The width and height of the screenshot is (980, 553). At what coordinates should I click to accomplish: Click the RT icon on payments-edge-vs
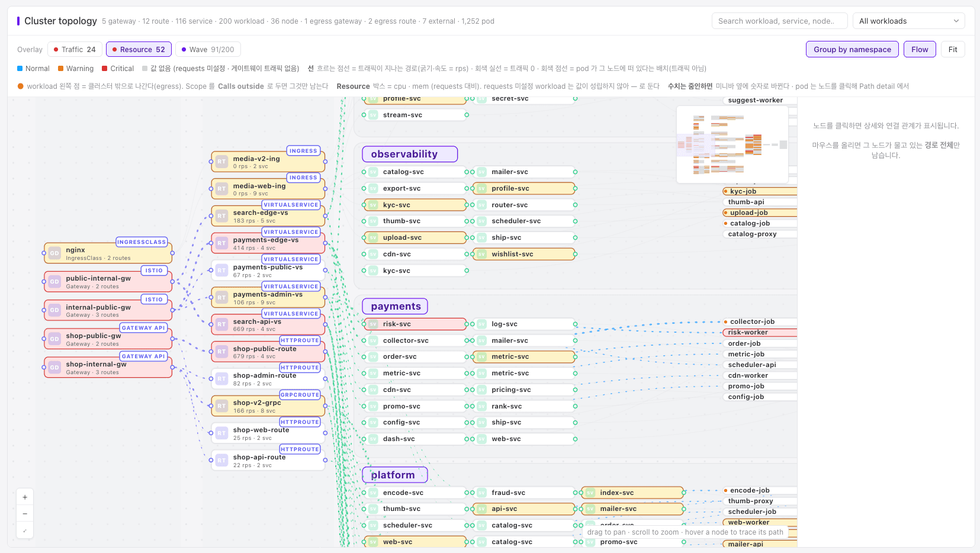[x=221, y=243]
